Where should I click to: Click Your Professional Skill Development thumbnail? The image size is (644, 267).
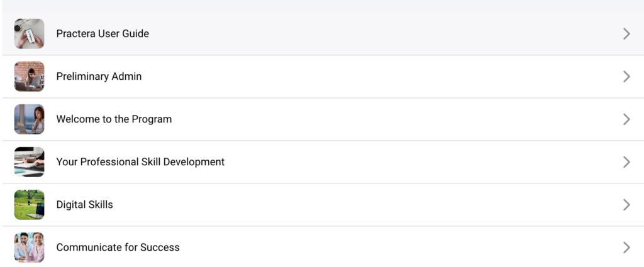29,162
